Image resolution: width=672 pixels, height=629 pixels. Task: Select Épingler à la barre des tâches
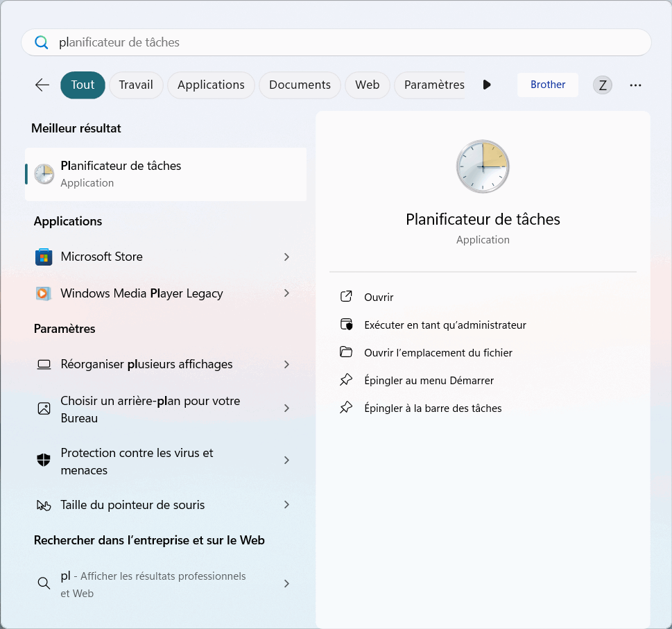[433, 408]
